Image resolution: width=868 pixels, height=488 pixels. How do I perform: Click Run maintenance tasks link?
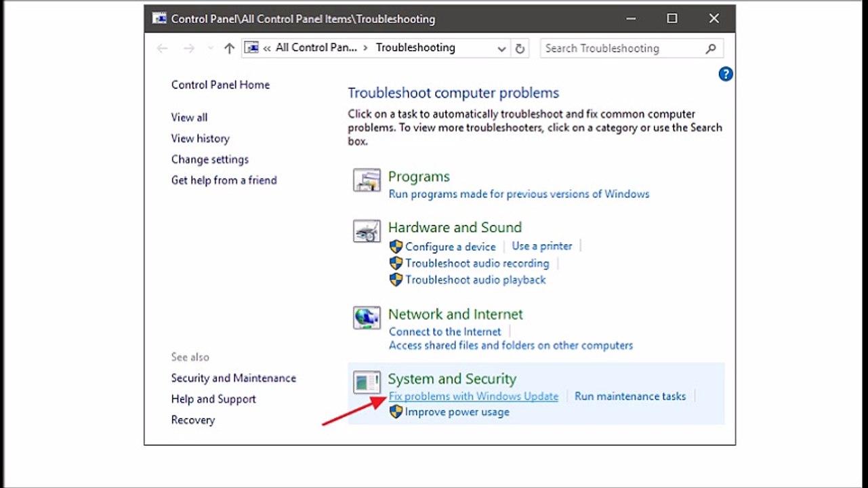click(630, 396)
